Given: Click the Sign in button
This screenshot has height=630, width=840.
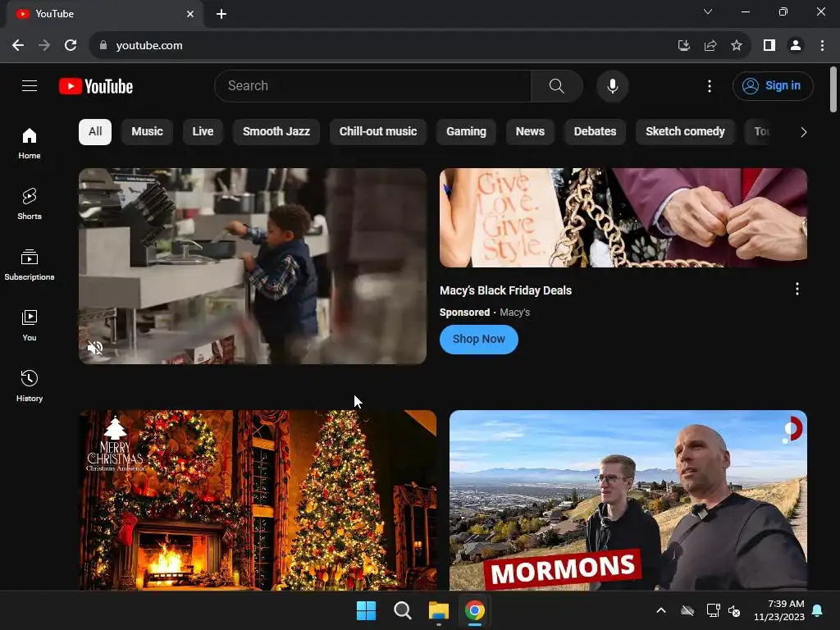Looking at the screenshot, I should tap(773, 85).
